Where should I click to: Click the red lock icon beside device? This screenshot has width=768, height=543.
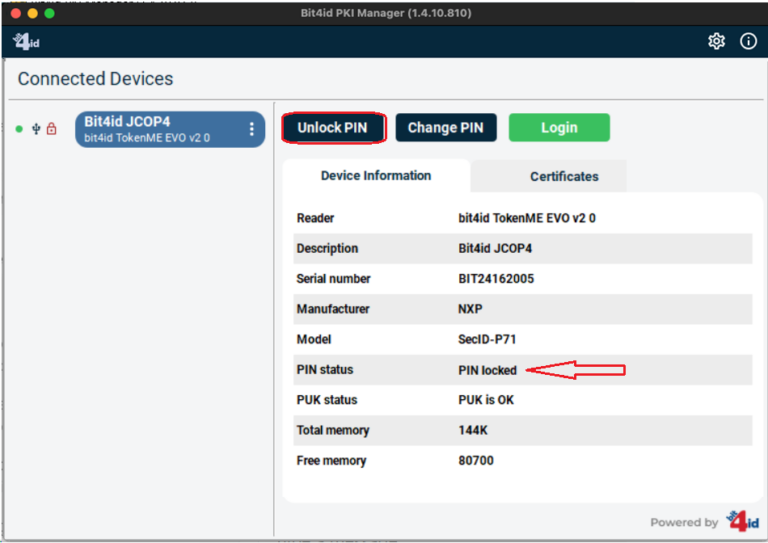pos(52,129)
